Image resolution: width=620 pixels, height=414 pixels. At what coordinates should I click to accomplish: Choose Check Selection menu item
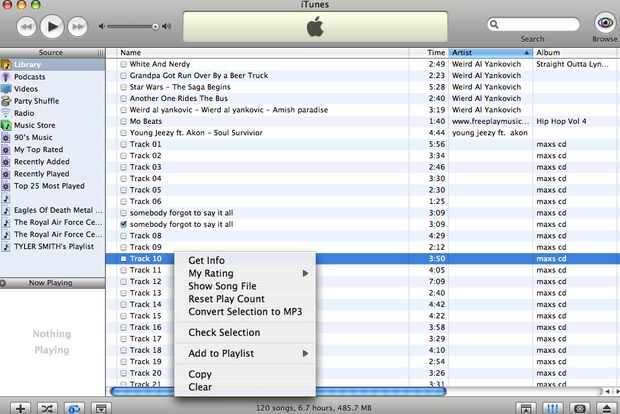pyautogui.click(x=245, y=333)
